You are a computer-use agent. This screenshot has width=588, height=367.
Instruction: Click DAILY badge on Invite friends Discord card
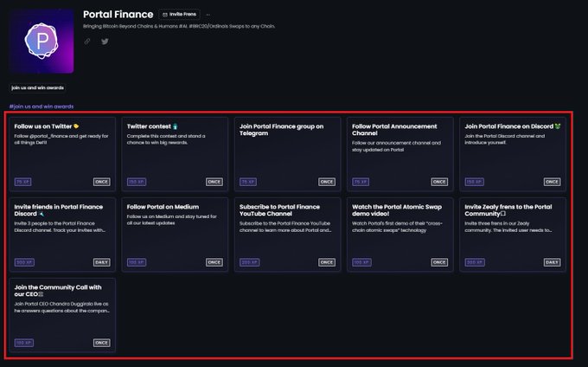tap(102, 262)
